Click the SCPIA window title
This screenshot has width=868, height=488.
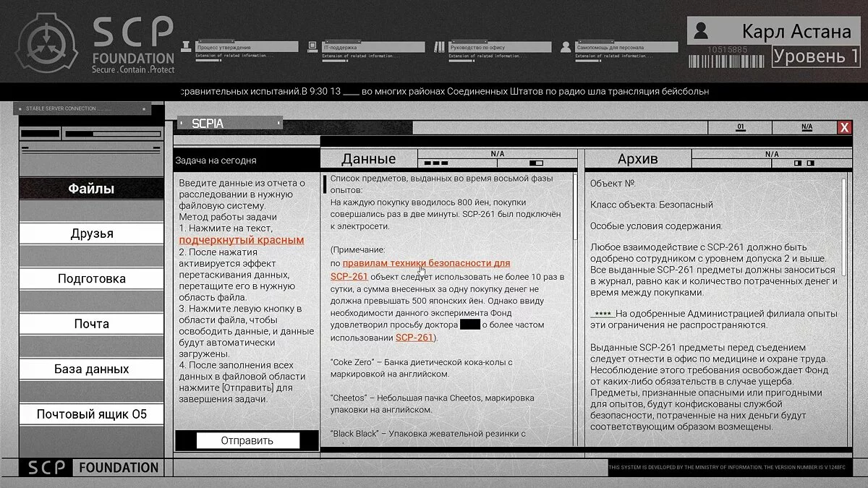point(208,124)
